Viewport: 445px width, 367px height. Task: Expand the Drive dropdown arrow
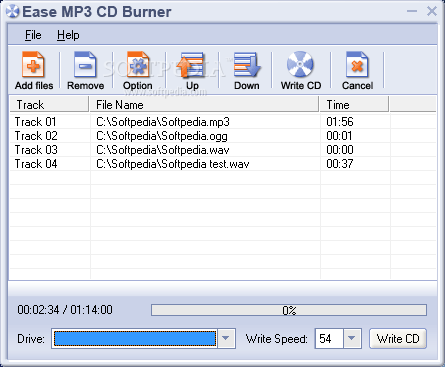click(x=226, y=338)
